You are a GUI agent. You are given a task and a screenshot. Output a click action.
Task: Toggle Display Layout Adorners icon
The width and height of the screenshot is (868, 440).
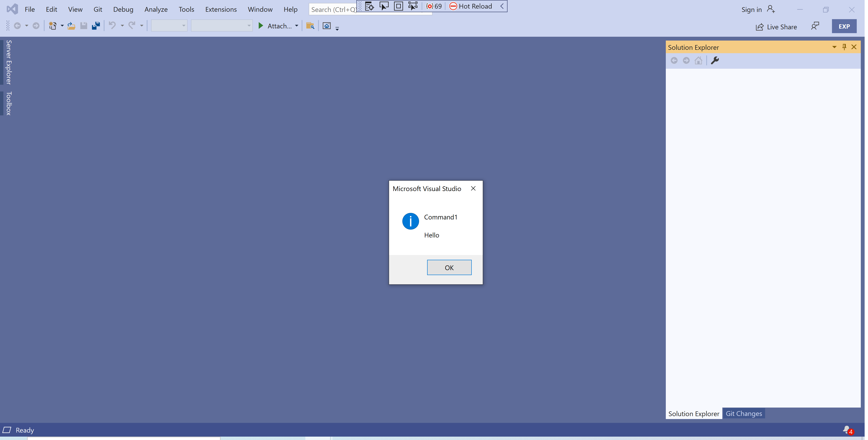(x=398, y=6)
